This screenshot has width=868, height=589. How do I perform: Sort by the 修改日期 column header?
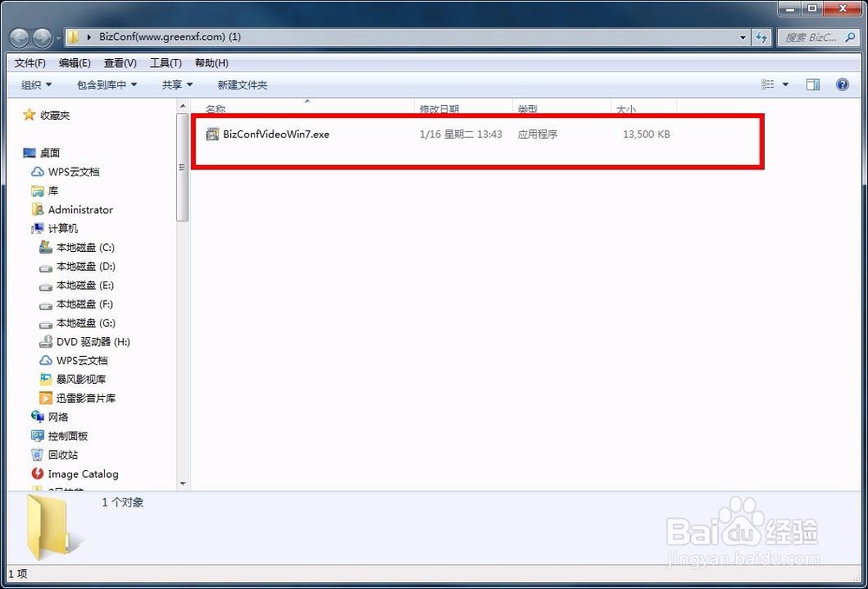439,109
